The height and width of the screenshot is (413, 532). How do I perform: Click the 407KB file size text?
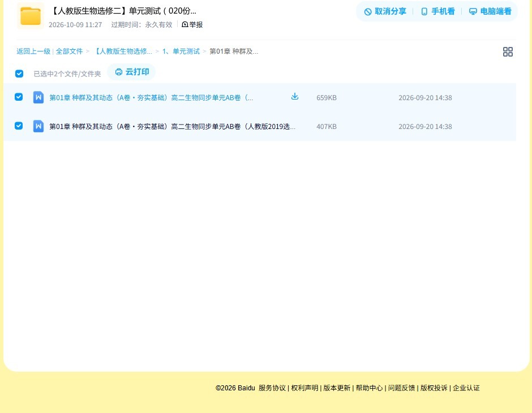(327, 127)
